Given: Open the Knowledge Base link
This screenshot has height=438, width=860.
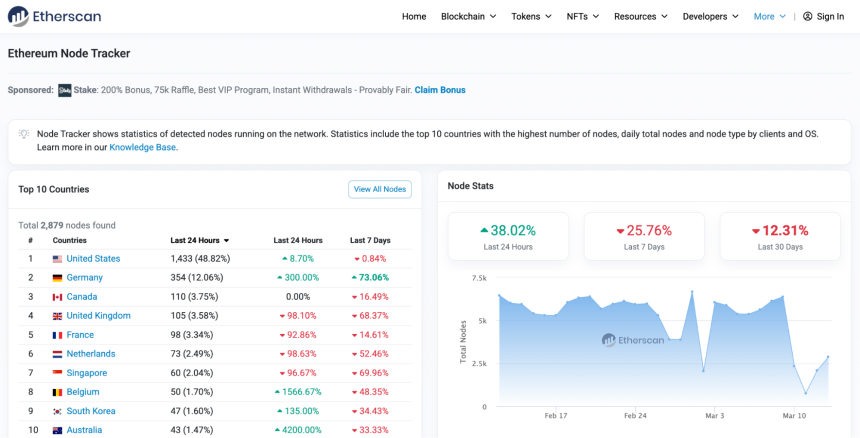Looking at the screenshot, I should click(143, 147).
